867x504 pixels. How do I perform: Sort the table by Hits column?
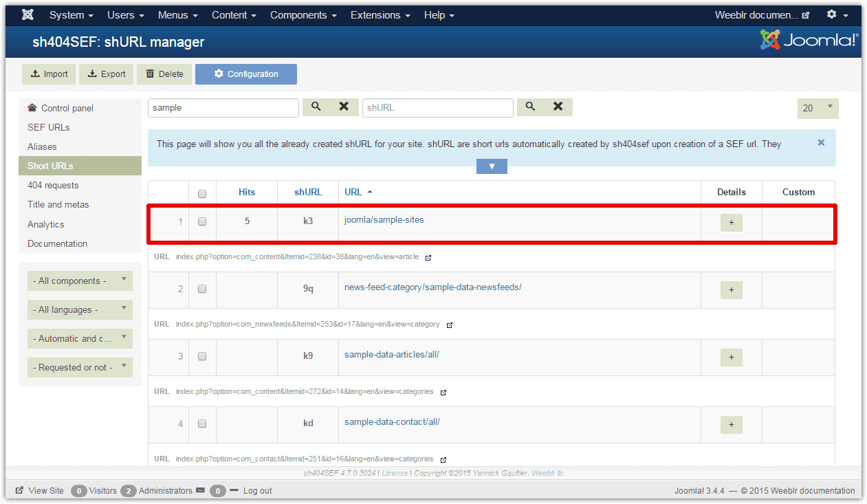coord(247,193)
